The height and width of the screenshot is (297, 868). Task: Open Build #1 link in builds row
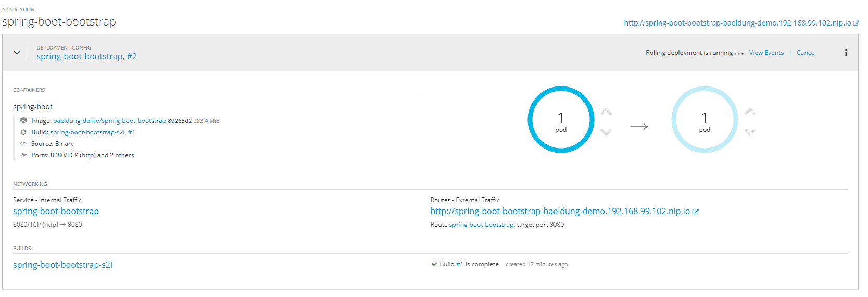point(460,264)
